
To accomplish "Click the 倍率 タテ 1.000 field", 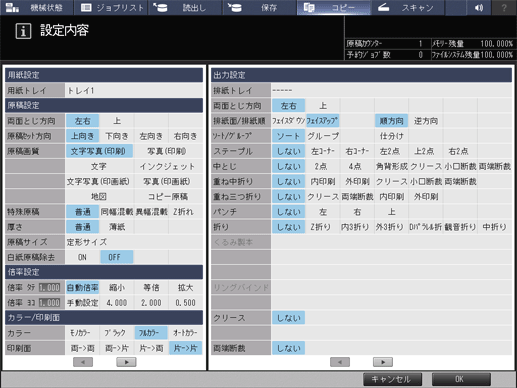I will click(x=50, y=288).
